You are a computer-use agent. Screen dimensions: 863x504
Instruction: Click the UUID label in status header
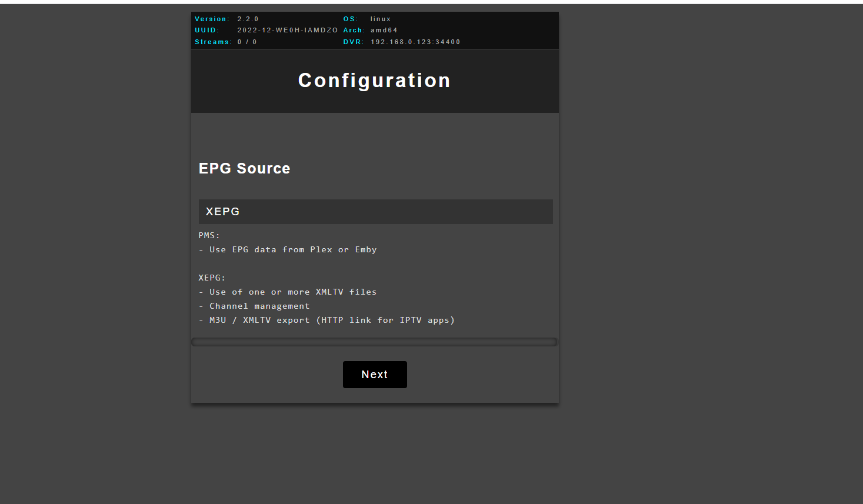[206, 31]
